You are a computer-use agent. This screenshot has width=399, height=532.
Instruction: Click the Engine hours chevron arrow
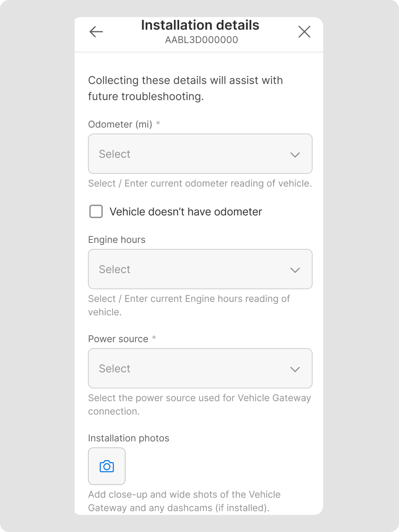click(x=295, y=270)
